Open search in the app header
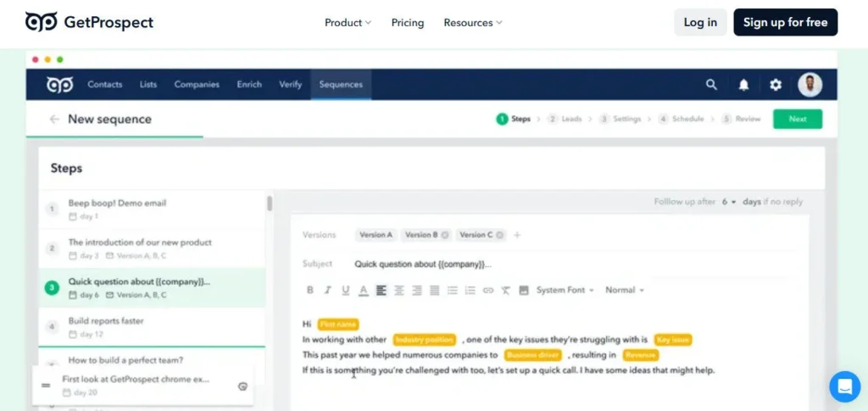868x411 pixels. pos(711,85)
